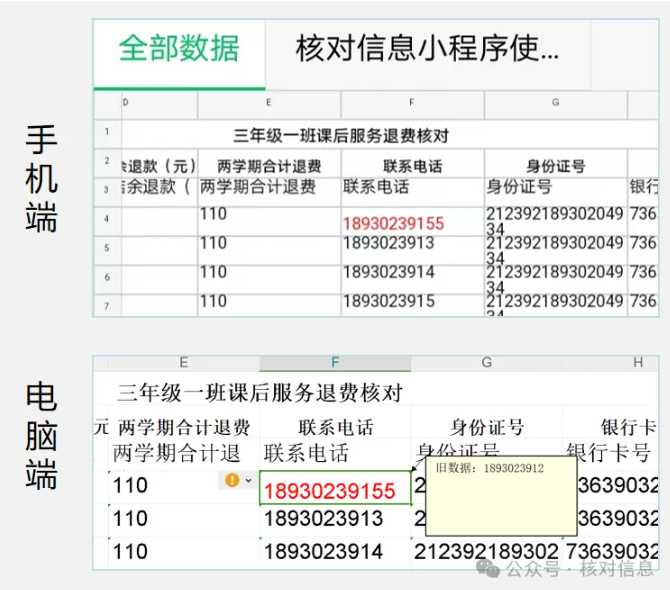
Task: Select highlighted column F header in desktop sheet
Action: tap(335, 363)
